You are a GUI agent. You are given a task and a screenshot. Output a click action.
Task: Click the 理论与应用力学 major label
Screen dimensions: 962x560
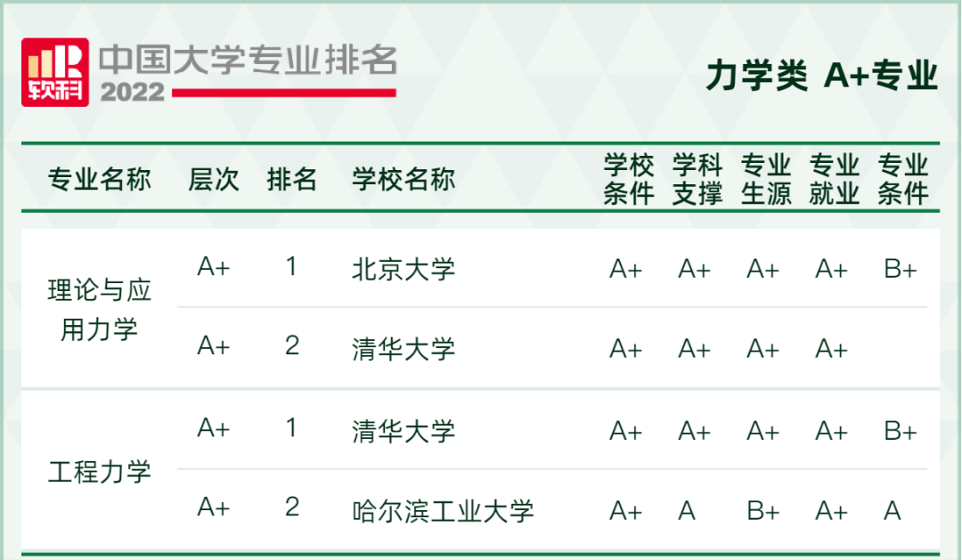point(99,309)
